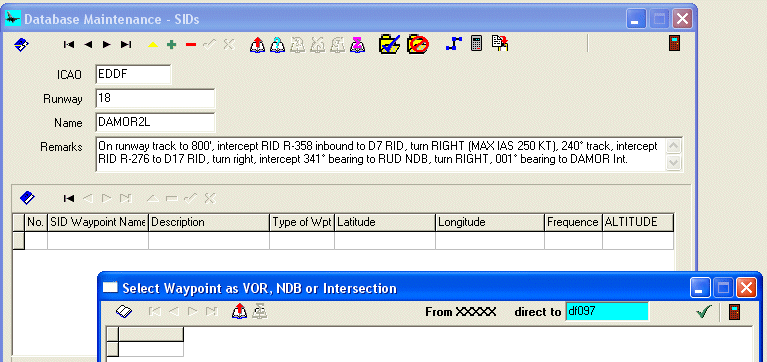The width and height of the screenshot is (767, 362).
Task: Confirm waypoint with green checkmark
Action: click(704, 311)
